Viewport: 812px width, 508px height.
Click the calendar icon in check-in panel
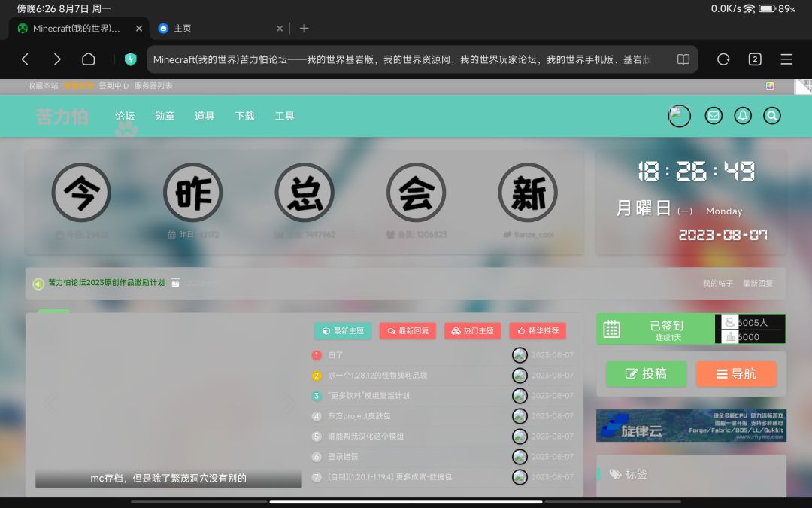(611, 329)
